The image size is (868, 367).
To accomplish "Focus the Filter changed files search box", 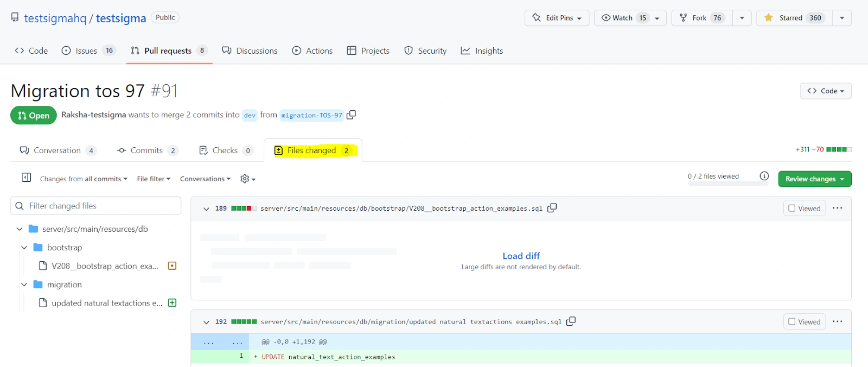I will (96, 206).
